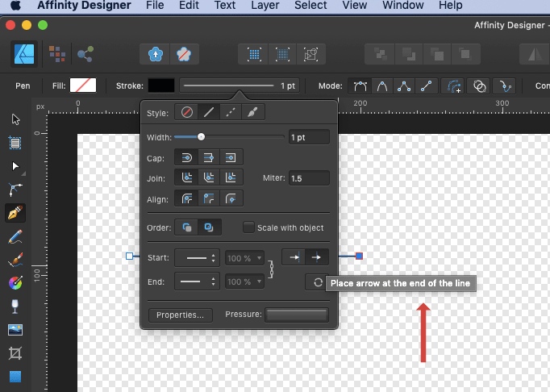Switch to the Pixel Persona icon
The width and height of the screenshot is (550, 392).
tap(56, 54)
